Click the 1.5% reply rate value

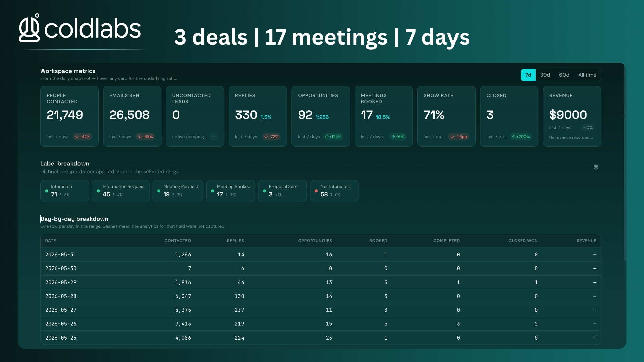[x=266, y=117]
